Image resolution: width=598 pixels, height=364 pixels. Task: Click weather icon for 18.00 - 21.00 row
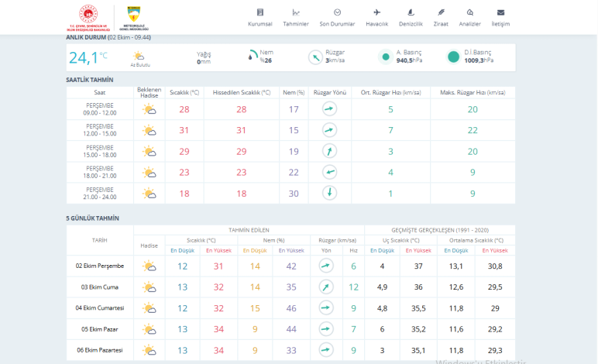149,172
